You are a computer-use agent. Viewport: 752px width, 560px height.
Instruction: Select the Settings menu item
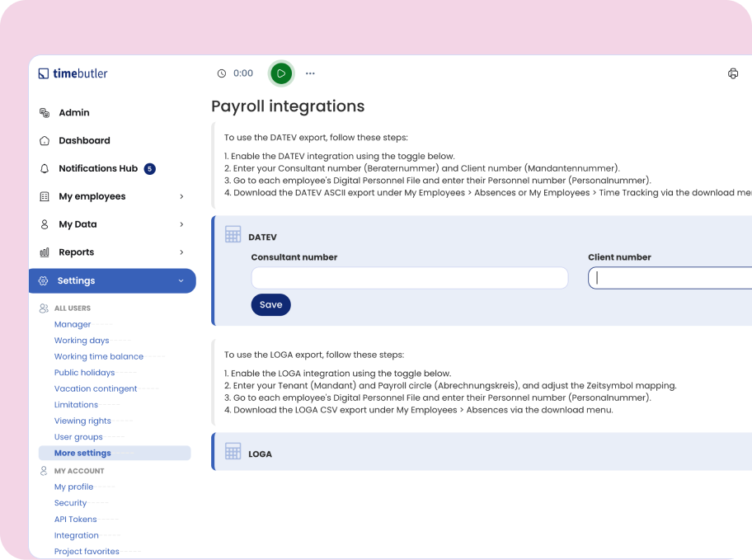click(112, 280)
